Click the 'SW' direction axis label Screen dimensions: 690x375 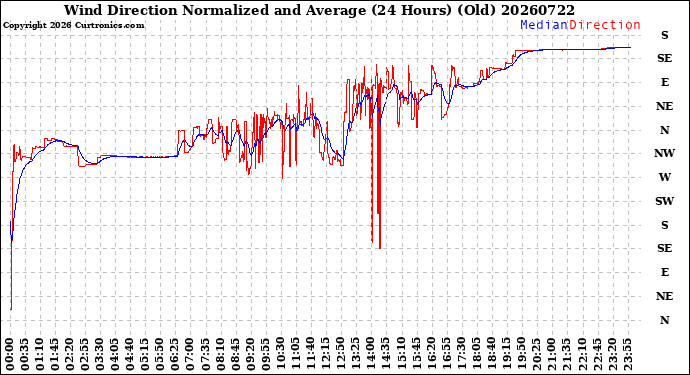(664, 201)
